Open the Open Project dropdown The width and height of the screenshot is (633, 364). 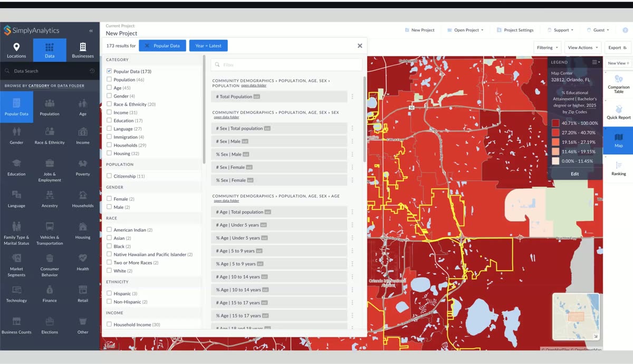click(x=465, y=30)
